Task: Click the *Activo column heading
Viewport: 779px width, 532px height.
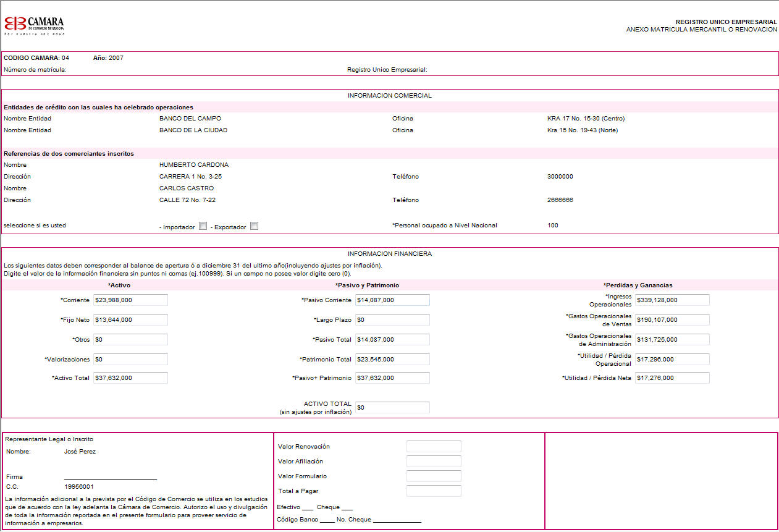Action: point(119,285)
